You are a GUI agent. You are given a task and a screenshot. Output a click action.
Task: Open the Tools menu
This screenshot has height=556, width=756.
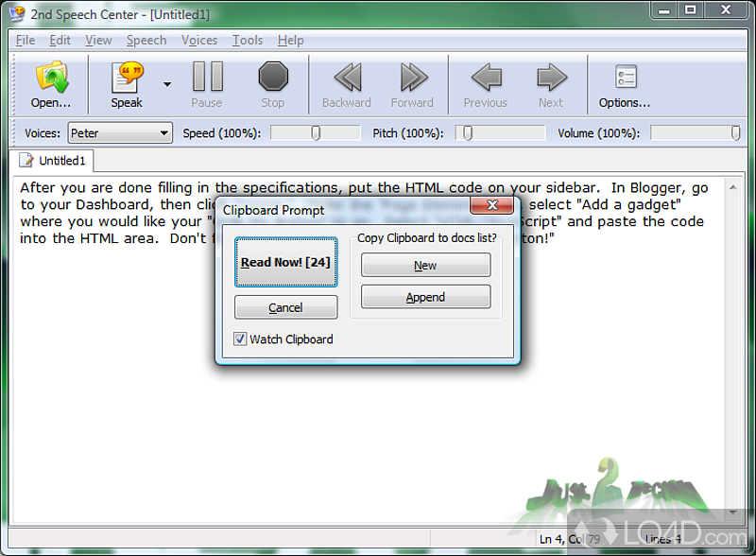[x=248, y=40]
